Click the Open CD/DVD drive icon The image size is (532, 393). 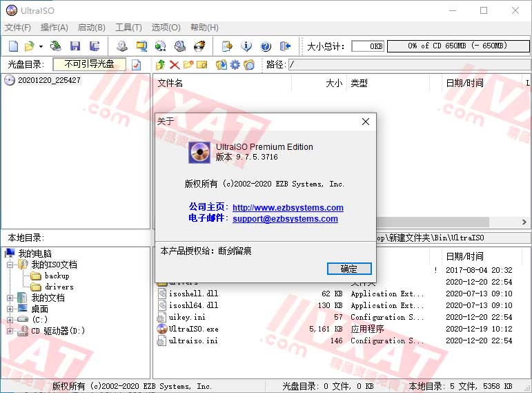tap(56, 46)
